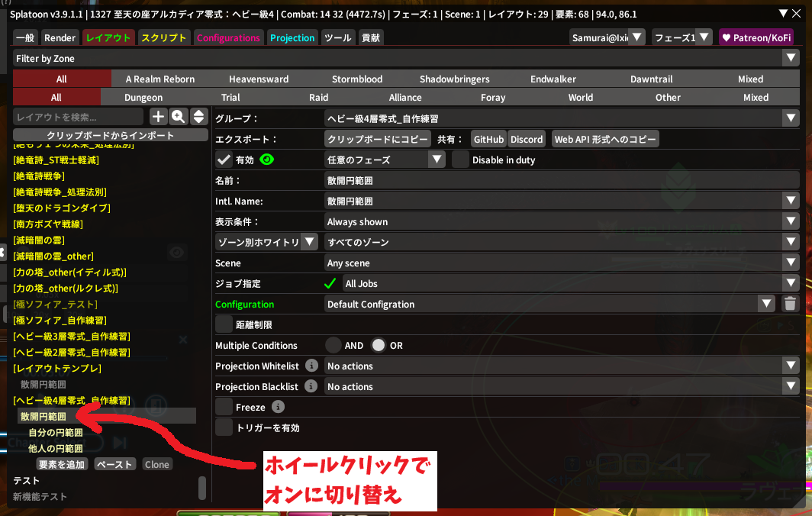Check the Freeze checkbox
812x516 pixels.
[224, 408]
